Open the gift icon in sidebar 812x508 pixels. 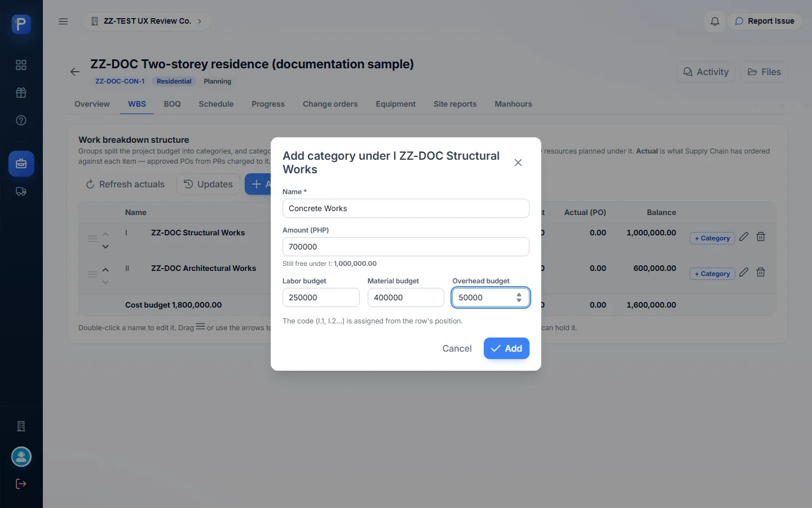click(21, 93)
